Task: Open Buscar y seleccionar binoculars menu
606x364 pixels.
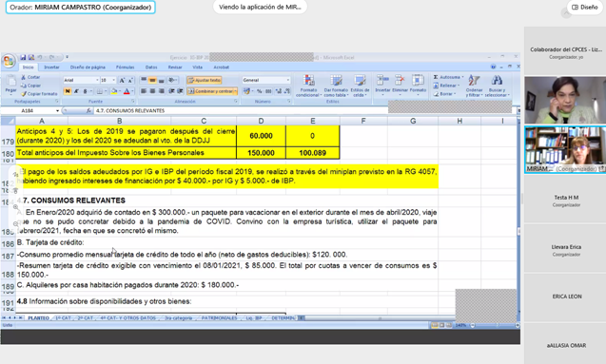Action: click(x=497, y=86)
